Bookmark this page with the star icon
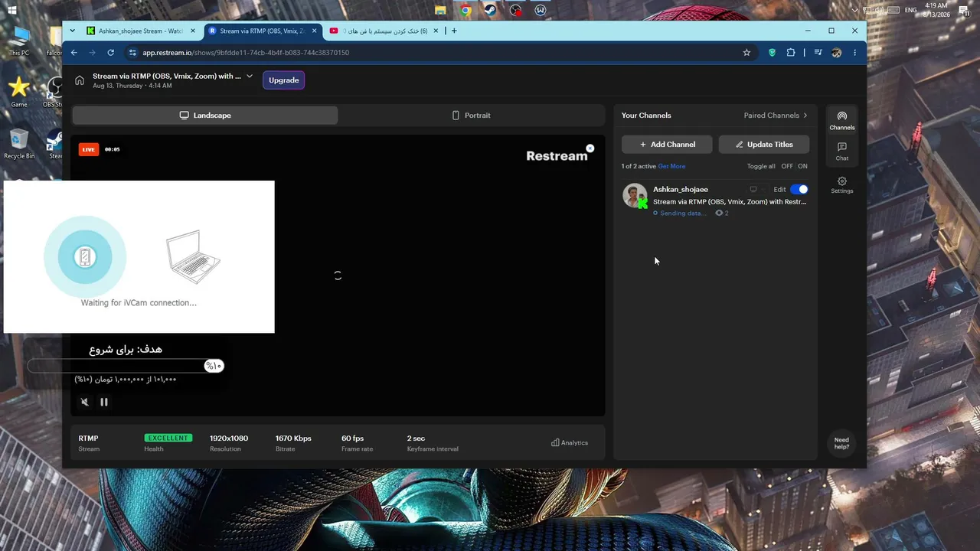The image size is (980, 551). pyautogui.click(x=746, y=53)
